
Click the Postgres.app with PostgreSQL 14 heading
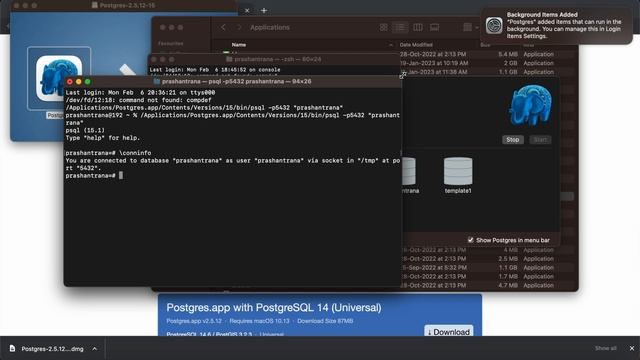pyautogui.click(x=274, y=307)
